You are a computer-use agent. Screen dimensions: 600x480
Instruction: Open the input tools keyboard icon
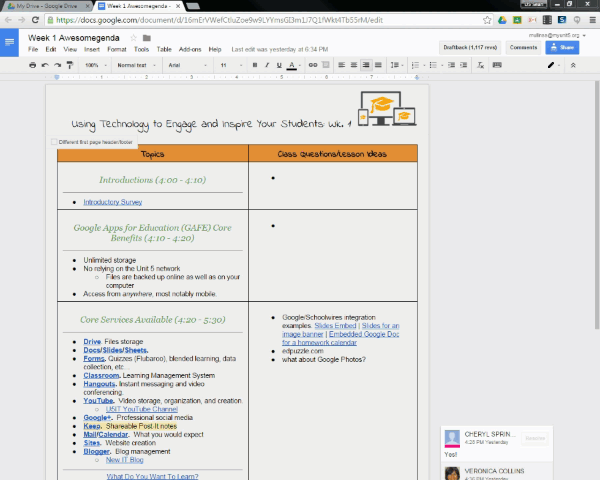[497, 65]
